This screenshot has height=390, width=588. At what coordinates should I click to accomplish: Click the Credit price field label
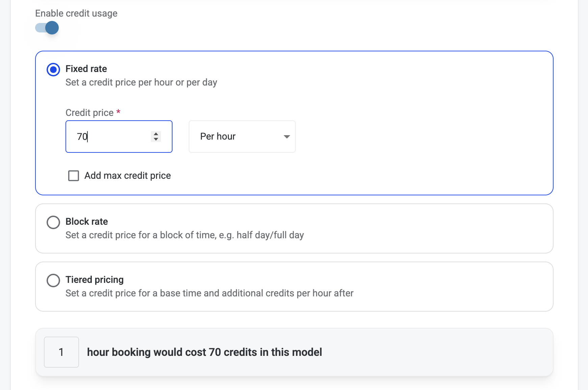point(89,113)
